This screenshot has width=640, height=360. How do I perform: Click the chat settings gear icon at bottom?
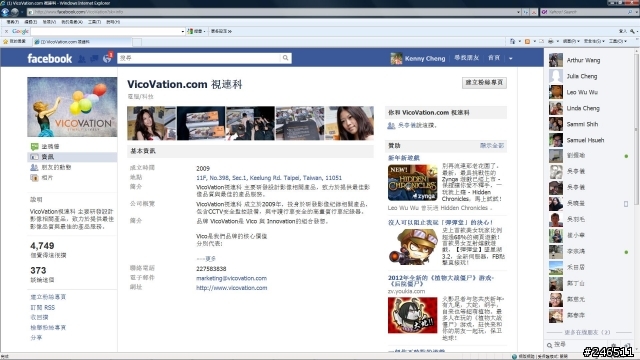coord(613,345)
